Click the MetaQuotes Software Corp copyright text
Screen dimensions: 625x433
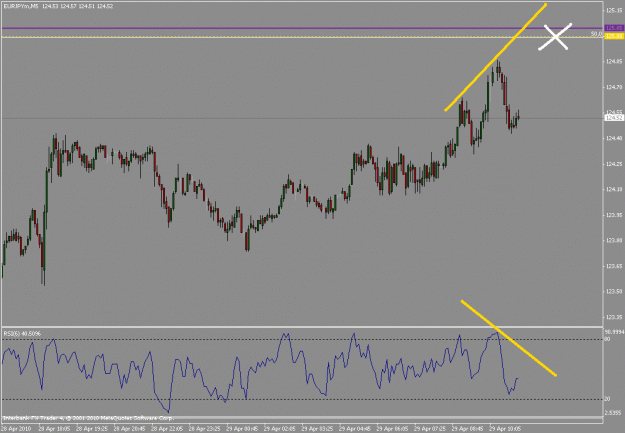point(88,418)
